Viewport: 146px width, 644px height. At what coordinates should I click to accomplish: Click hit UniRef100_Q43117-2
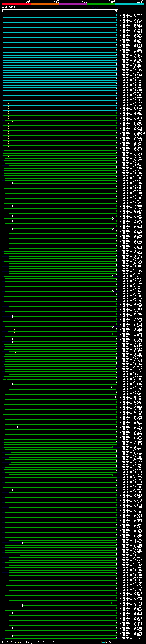[132, 133]
